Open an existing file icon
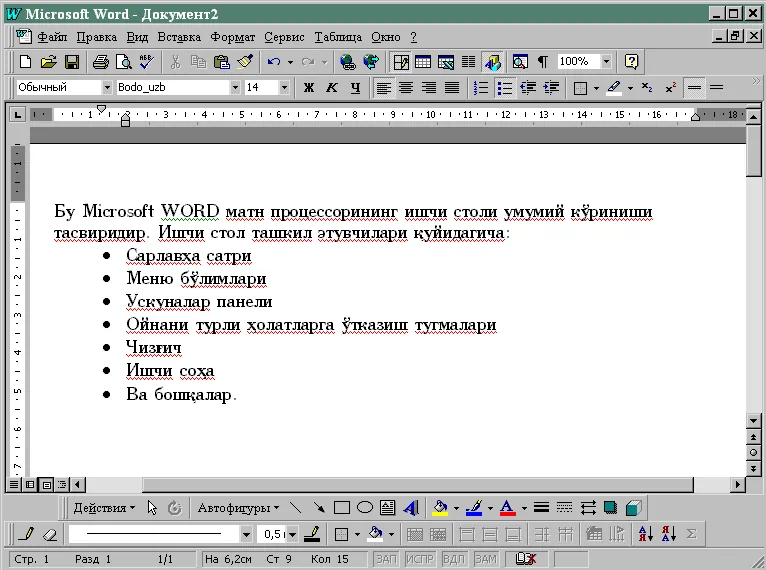The image size is (766, 570). click(x=48, y=62)
